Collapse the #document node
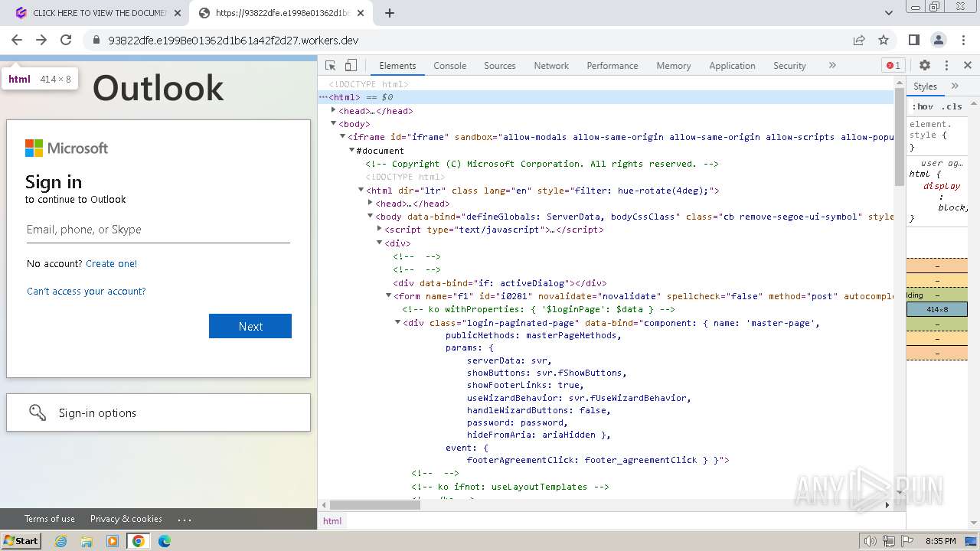Viewport: 980px width, 551px height. (352, 150)
